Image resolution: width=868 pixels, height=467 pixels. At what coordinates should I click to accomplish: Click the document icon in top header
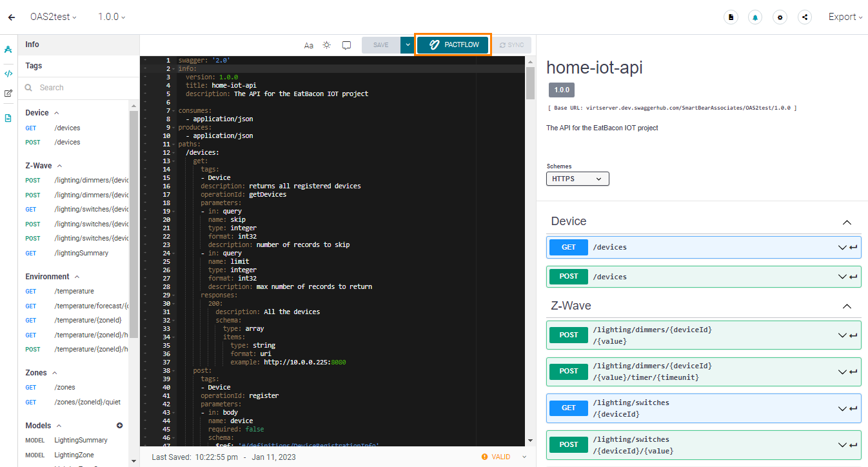click(x=731, y=17)
